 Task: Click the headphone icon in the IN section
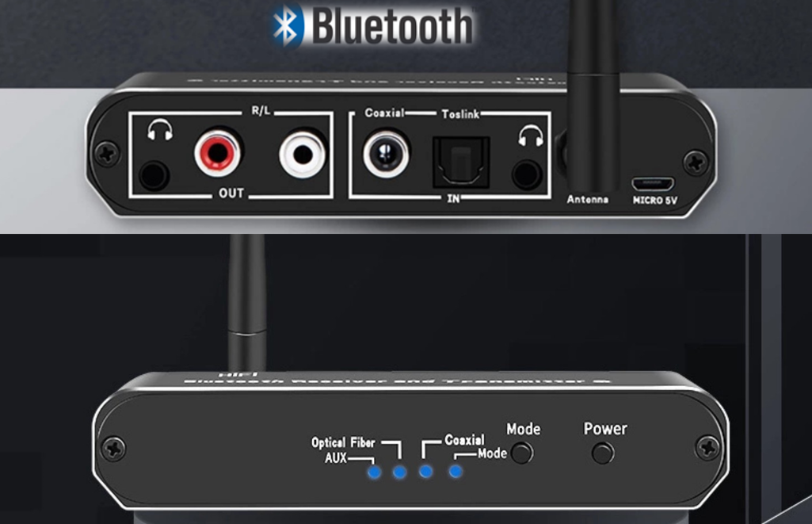coord(531,136)
